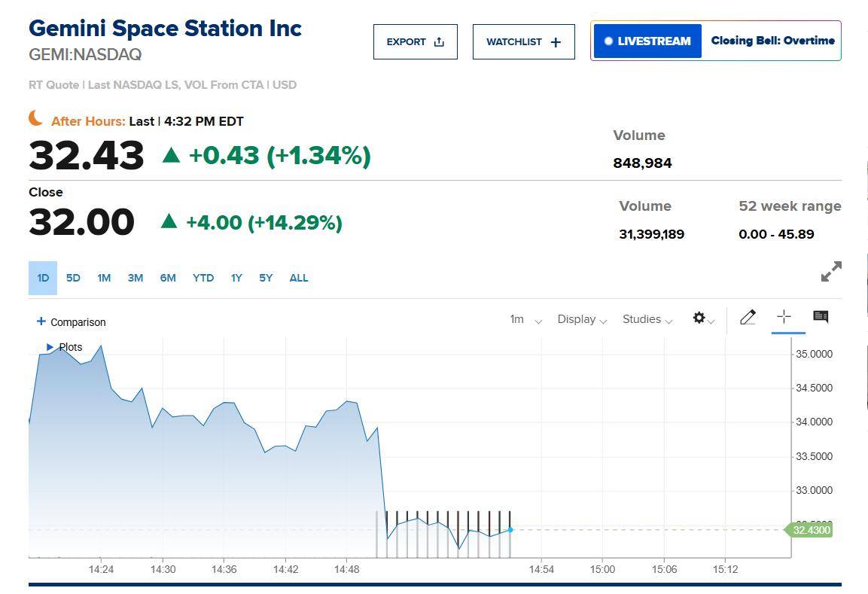Open the chart notes comment icon

pos(821,317)
